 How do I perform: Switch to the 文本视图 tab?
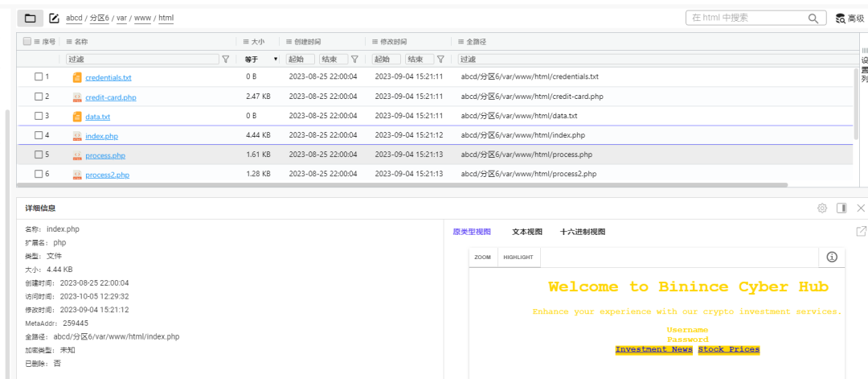(x=527, y=232)
